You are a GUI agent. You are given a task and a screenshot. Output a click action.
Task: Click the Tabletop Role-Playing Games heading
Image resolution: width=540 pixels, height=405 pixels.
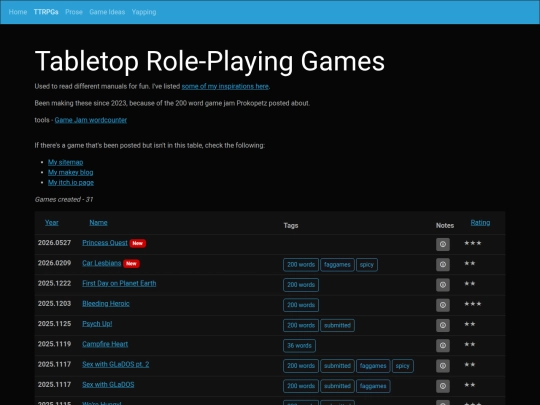(x=210, y=62)
